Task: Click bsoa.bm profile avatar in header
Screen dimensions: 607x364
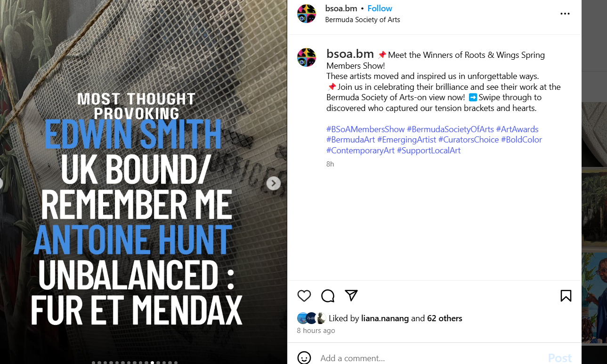Action: [307, 14]
